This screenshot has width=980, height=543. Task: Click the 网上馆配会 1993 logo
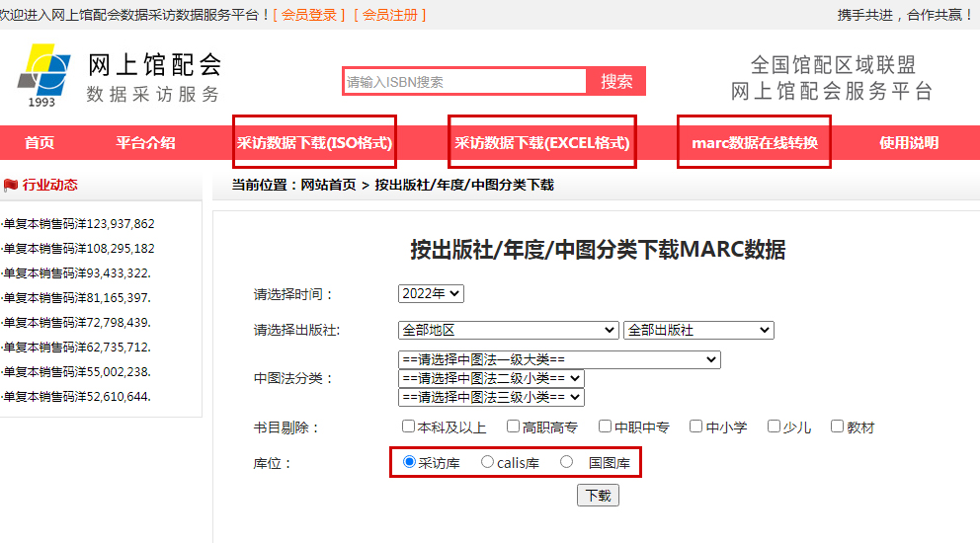(x=44, y=75)
